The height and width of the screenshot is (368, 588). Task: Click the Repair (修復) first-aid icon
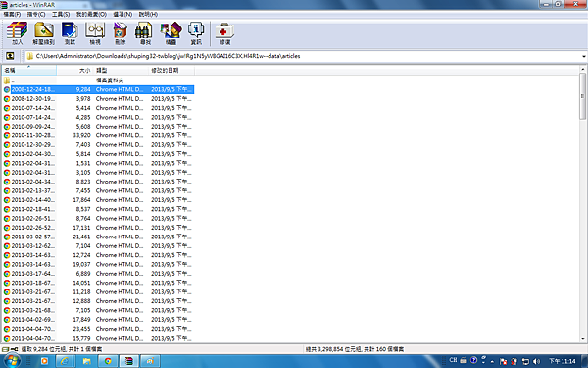point(224,33)
